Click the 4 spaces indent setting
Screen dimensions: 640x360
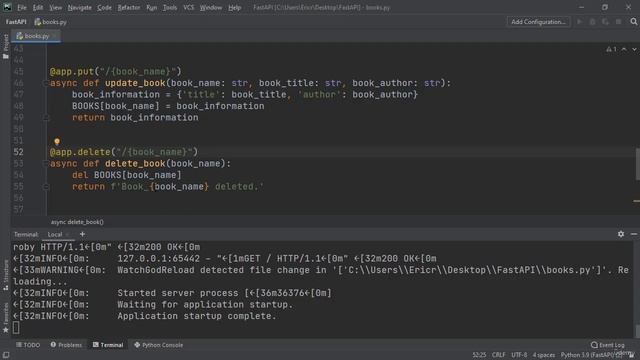[x=544, y=355]
